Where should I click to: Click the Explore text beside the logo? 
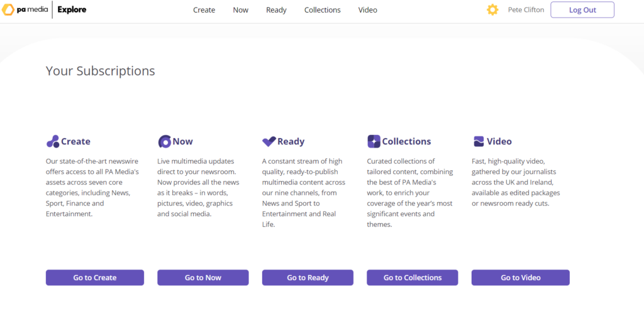click(x=72, y=10)
